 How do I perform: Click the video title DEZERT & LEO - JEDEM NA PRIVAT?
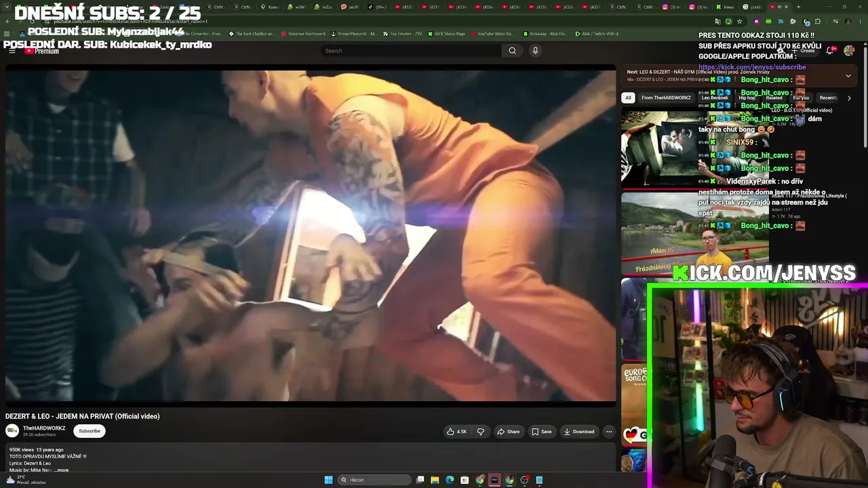(x=83, y=416)
